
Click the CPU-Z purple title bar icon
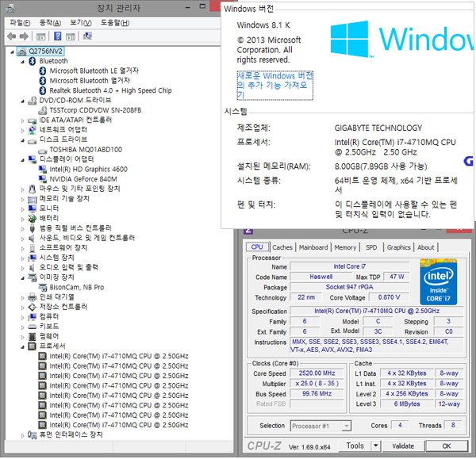(248, 230)
